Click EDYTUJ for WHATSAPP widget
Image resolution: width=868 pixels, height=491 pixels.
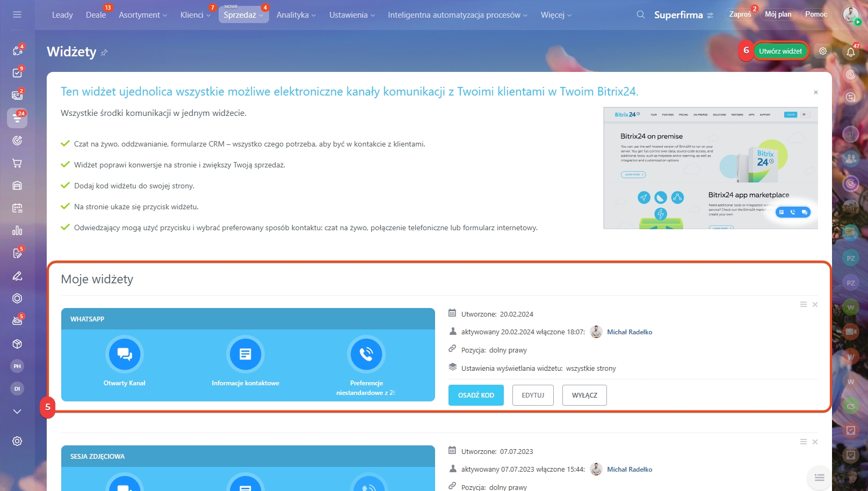(533, 395)
